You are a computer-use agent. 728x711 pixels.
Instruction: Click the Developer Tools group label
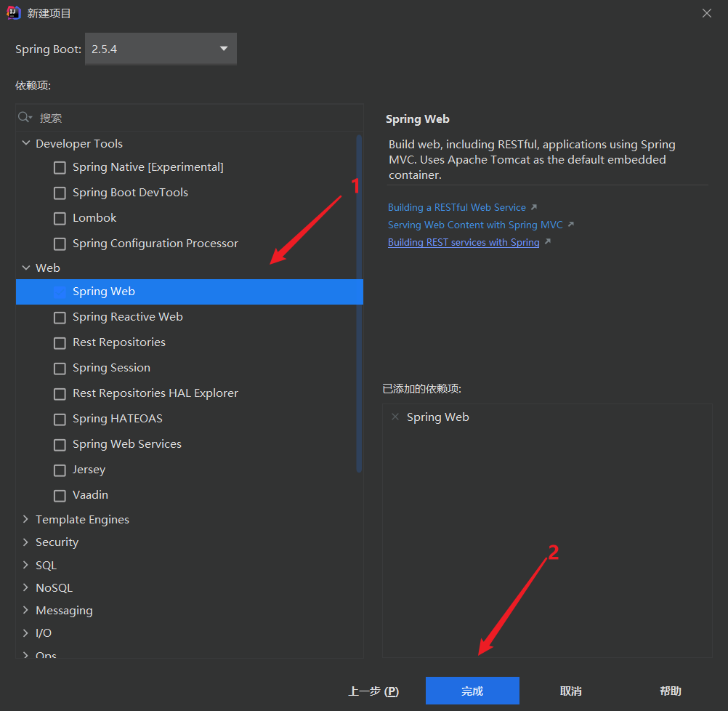[x=79, y=144]
